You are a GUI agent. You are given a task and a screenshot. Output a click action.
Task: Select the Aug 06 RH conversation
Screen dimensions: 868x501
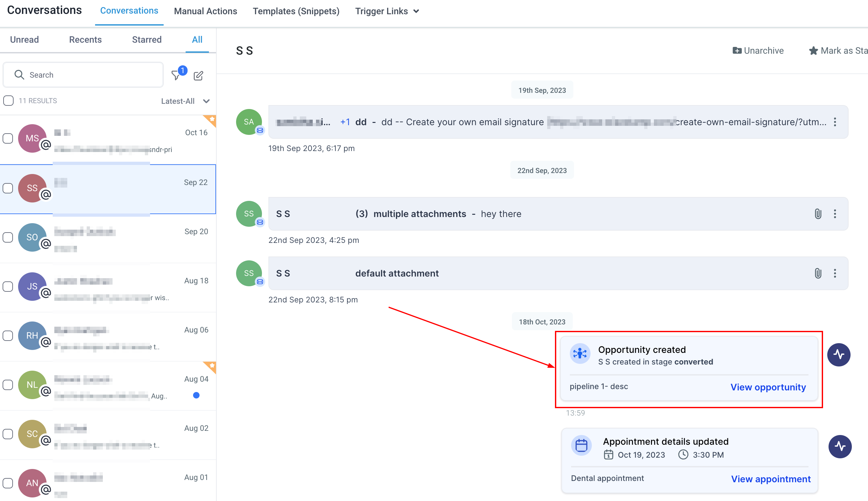(108, 337)
